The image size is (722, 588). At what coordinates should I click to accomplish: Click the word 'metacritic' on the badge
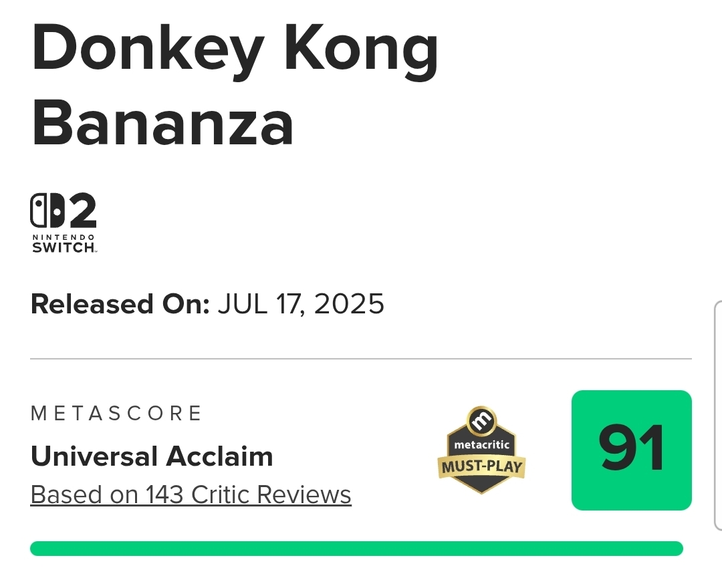pyautogui.click(x=481, y=445)
